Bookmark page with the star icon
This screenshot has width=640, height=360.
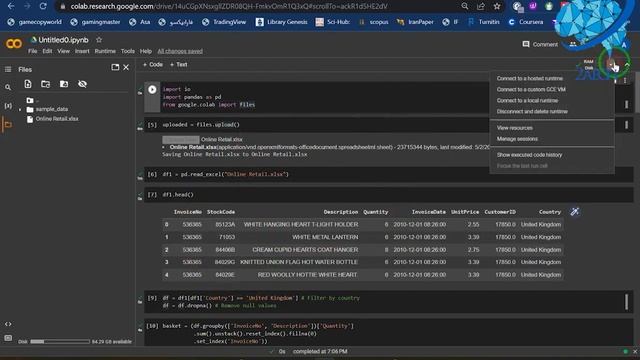pyautogui.click(x=497, y=6)
